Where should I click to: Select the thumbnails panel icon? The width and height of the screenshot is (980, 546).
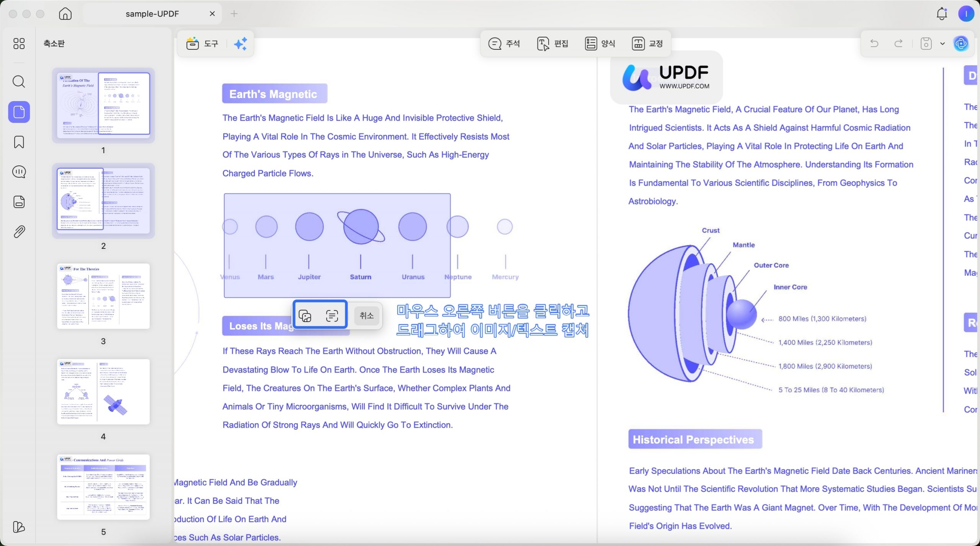19,112
